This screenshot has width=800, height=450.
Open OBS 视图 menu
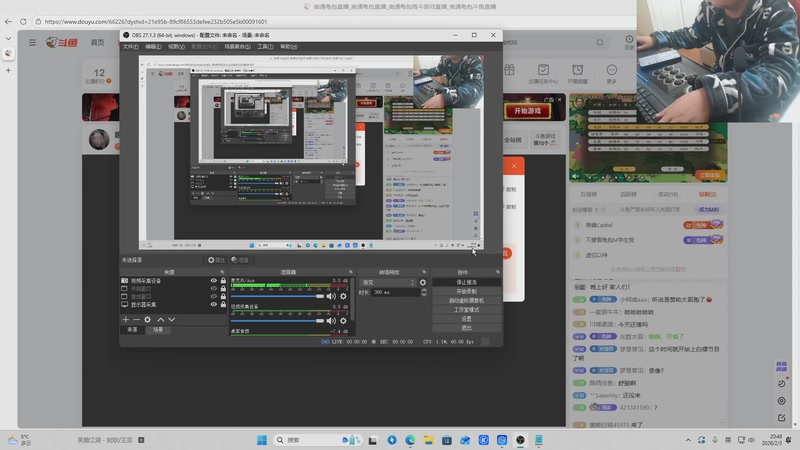coord(177,46)
